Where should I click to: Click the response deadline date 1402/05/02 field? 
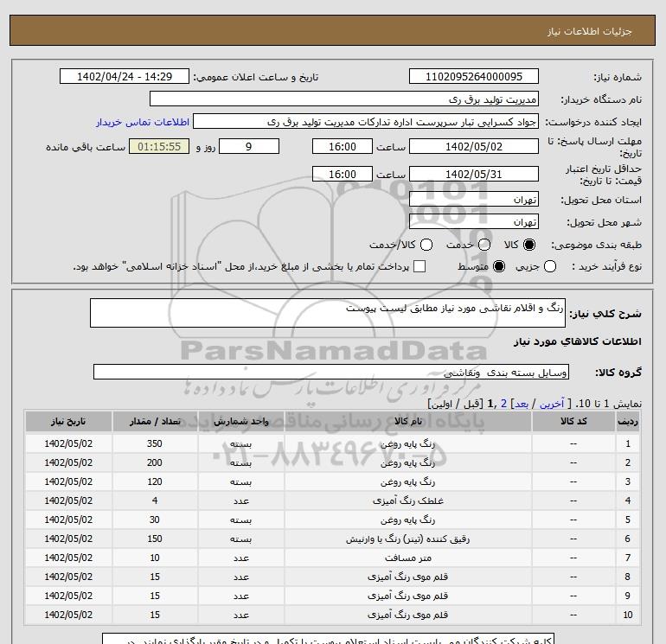point(474,146)
